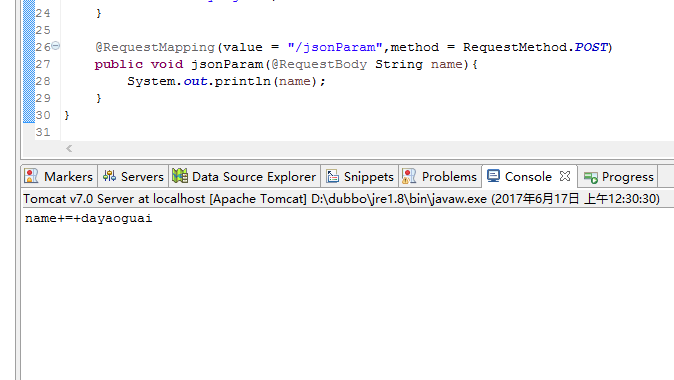Switch to the Problems tab
Viewport: 674px width, 380px height.
(x=440, y=176)
